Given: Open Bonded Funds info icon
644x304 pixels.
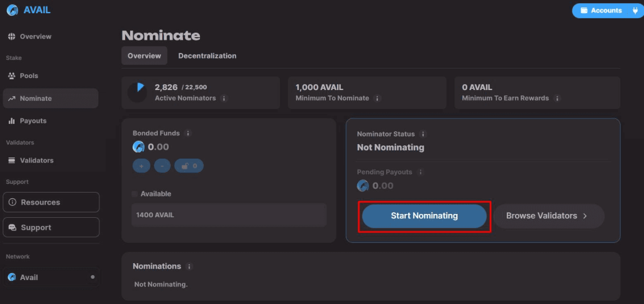Looking at the screenshot, I should click(x=187, y=133).
